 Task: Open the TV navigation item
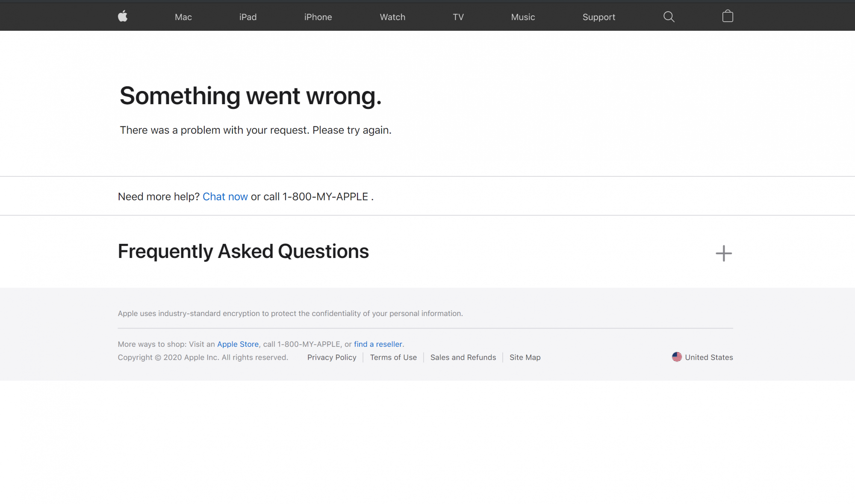(x=458, y=17)
